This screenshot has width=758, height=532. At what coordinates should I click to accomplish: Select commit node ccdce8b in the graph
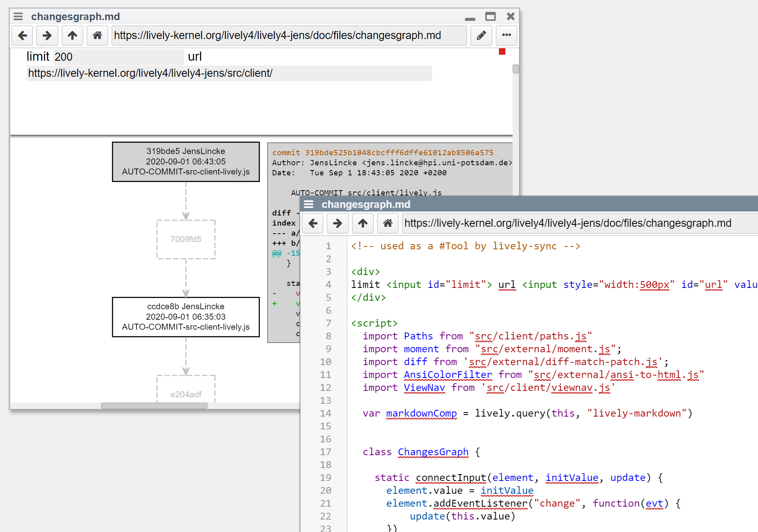pyautogui.click(x=186, y=317)
